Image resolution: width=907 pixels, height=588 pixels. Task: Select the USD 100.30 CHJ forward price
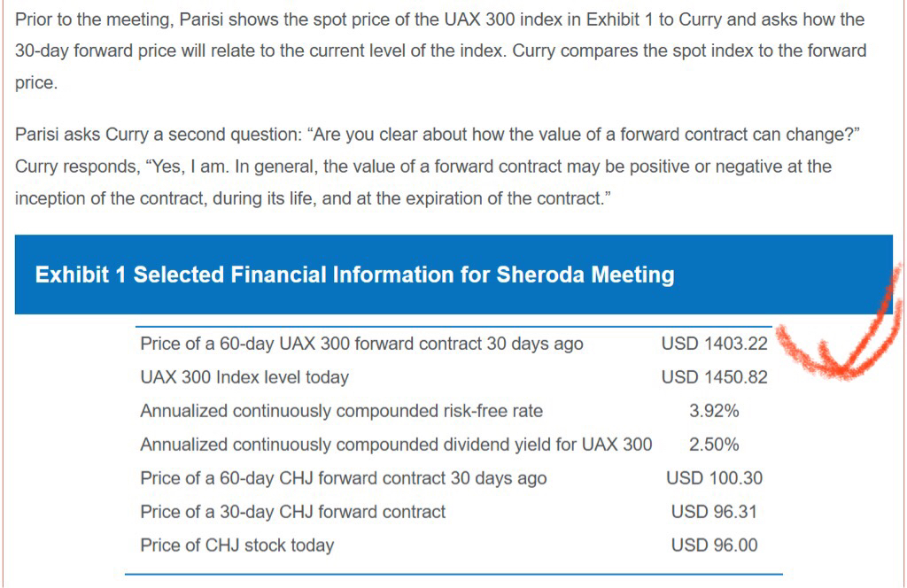click(714, 478)
